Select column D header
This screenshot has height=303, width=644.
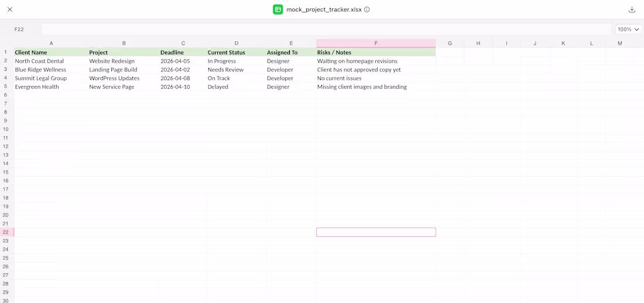pyautogui.click(x=237, y=43)
